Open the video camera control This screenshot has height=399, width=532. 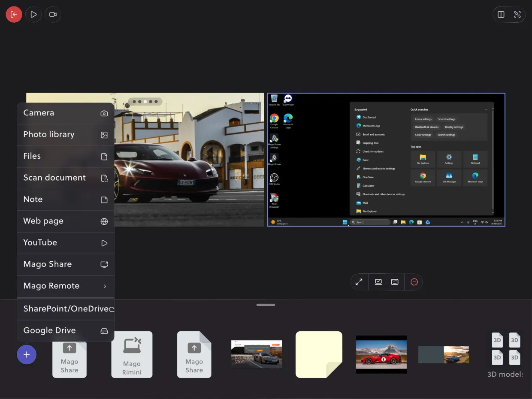pyautogui.click(x=53, y=15)
